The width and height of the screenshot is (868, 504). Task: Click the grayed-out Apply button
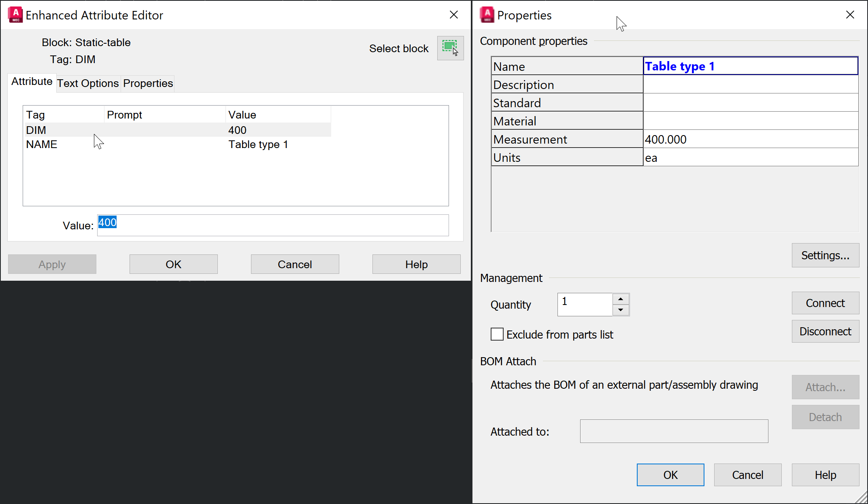coord(52,264)
